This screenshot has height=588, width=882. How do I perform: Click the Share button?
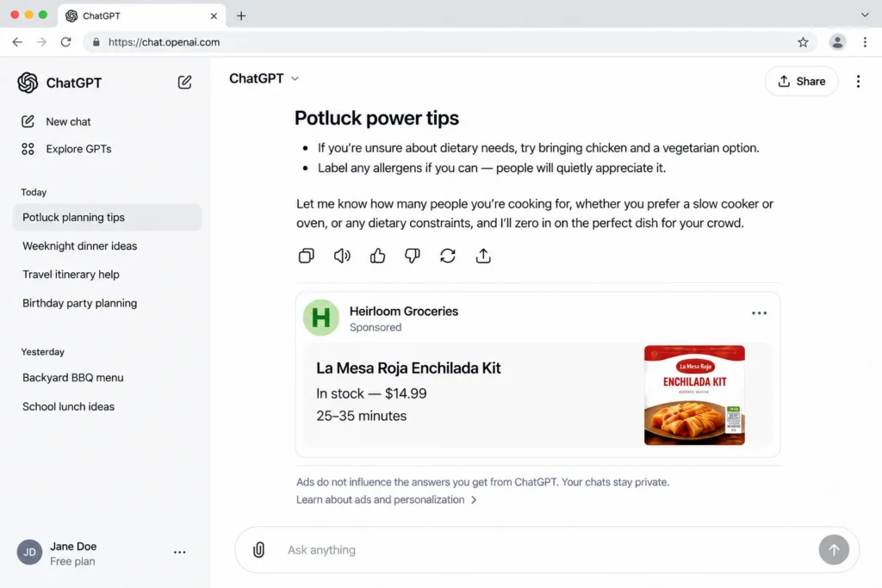pyautogui.click(x=801, y=82)
